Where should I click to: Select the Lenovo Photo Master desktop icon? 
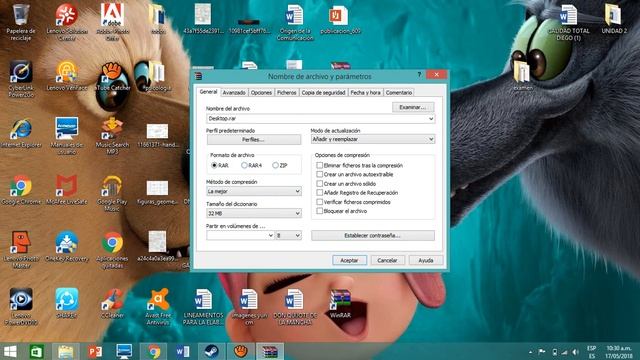21,250
